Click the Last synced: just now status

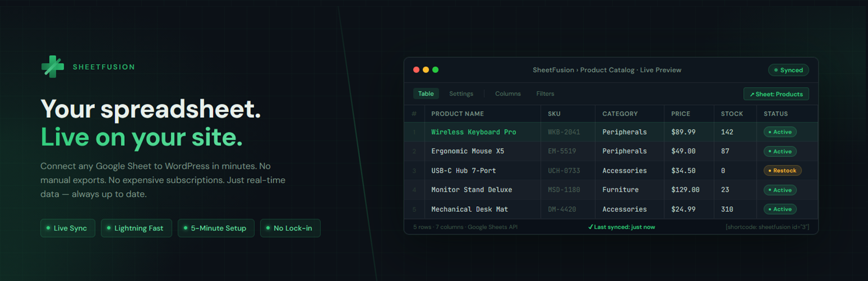point(621,227)
